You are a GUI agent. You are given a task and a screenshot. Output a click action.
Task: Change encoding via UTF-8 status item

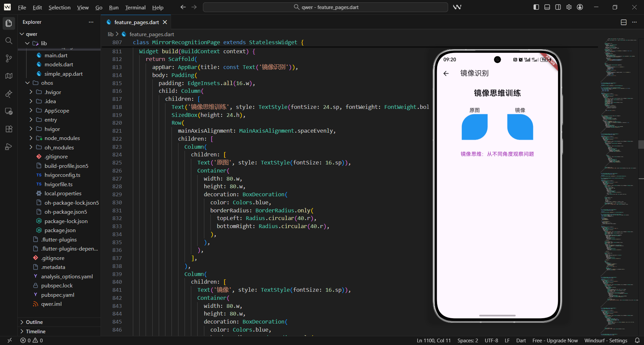coord(491,340)
